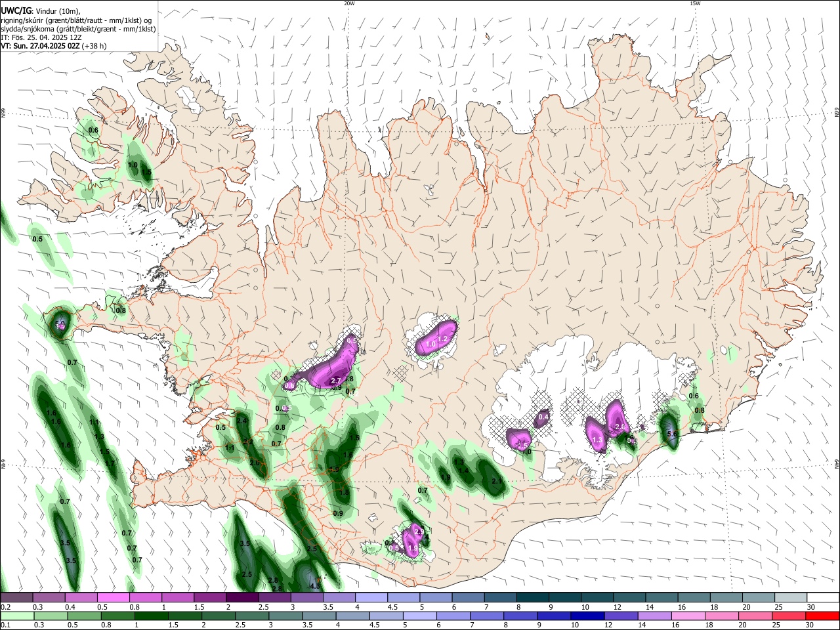Select top legend row swatch labeled 0.2
This screenshot has height=630, width=840.
coord(16,597)
